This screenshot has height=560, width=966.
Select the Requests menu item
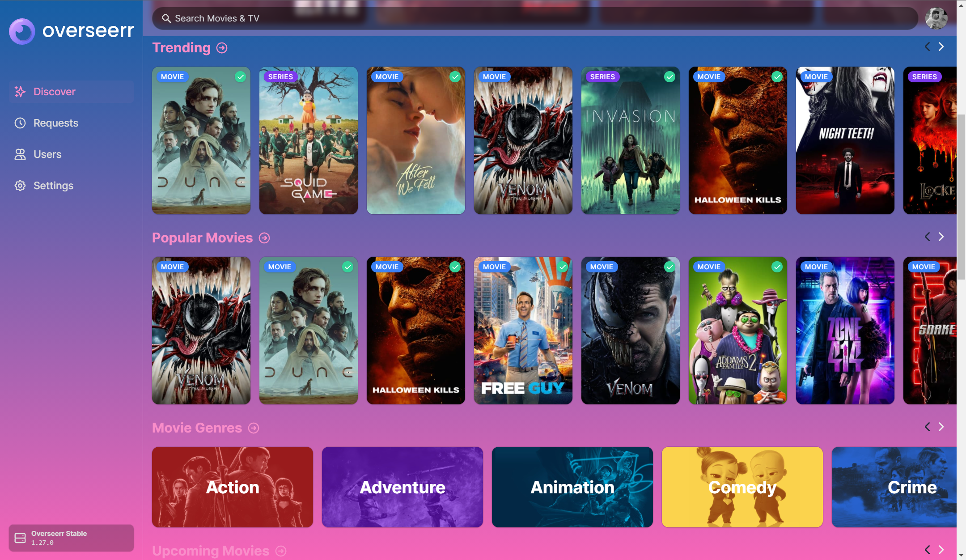(x=56, y=123)
